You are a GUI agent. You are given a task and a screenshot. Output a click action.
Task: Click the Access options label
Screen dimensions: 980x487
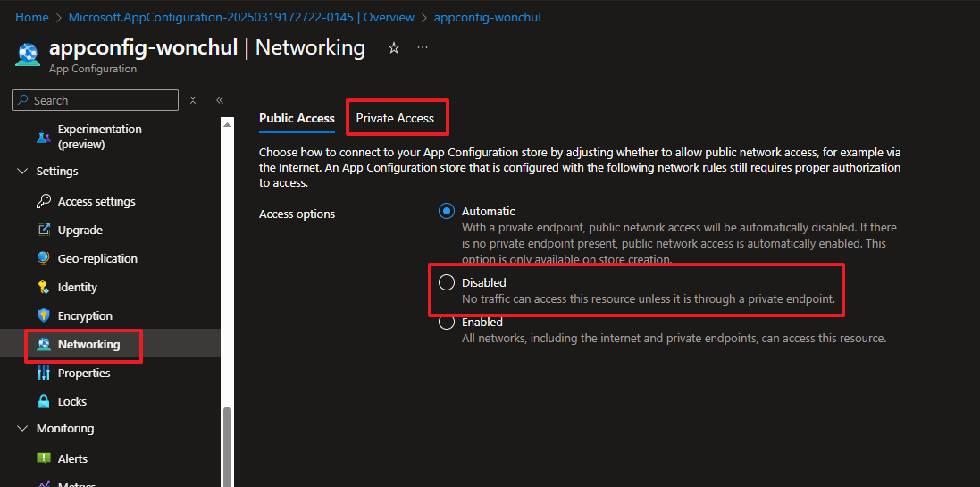tap(297, 214)
